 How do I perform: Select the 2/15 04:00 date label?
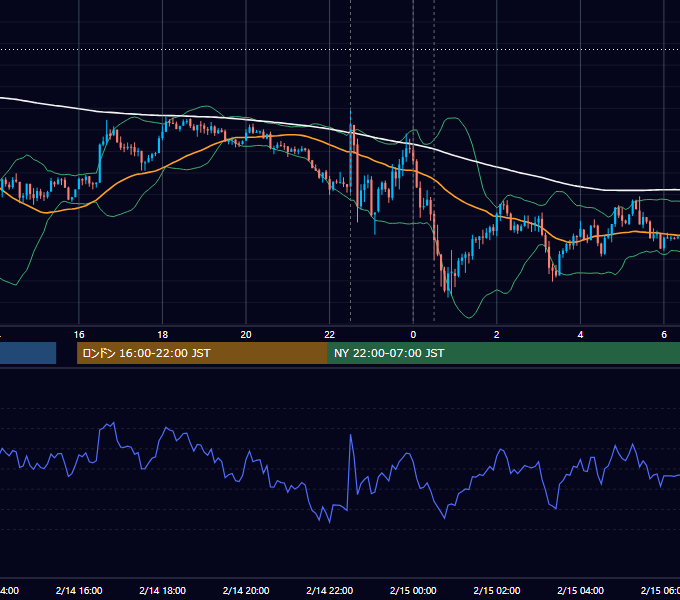click(x=580, y=590)
